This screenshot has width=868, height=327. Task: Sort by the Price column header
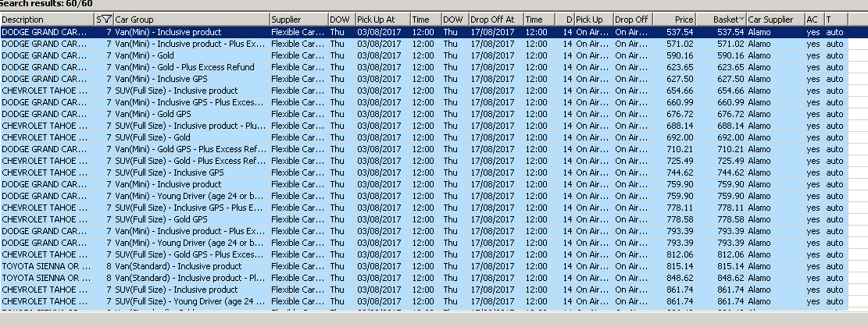(x=674, y=20)
